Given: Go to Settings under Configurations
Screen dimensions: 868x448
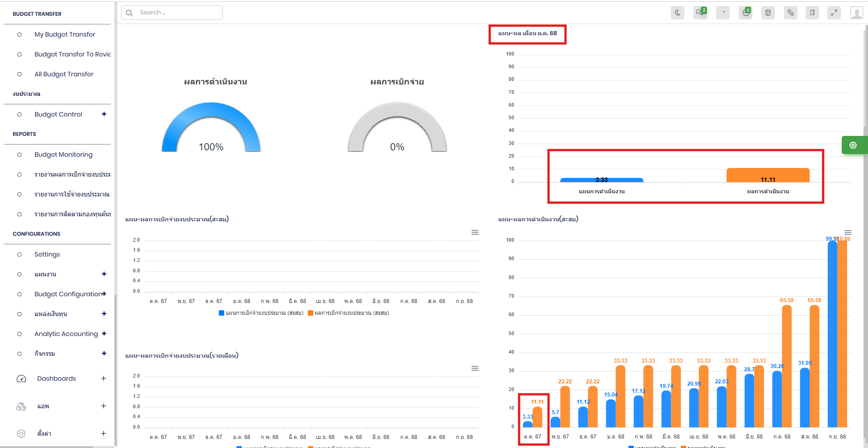Looking at the screenshot, I should (x=47, y=254).
